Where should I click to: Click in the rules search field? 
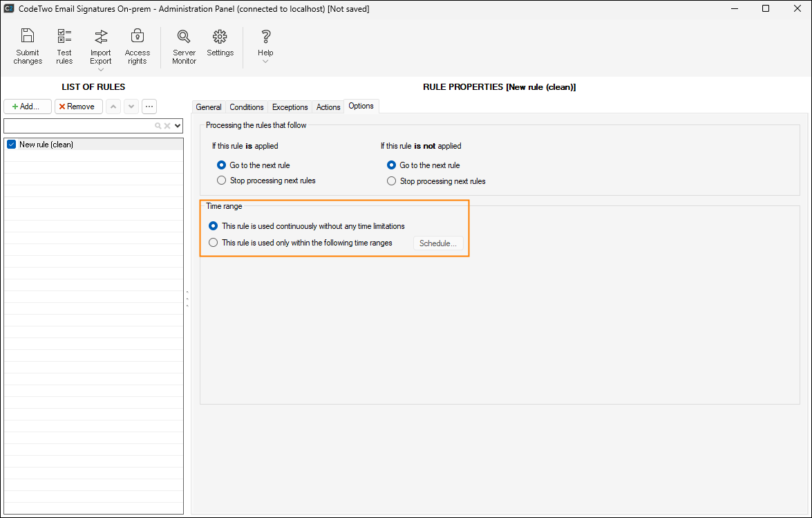pyautogui.click(x=77, y=126)
